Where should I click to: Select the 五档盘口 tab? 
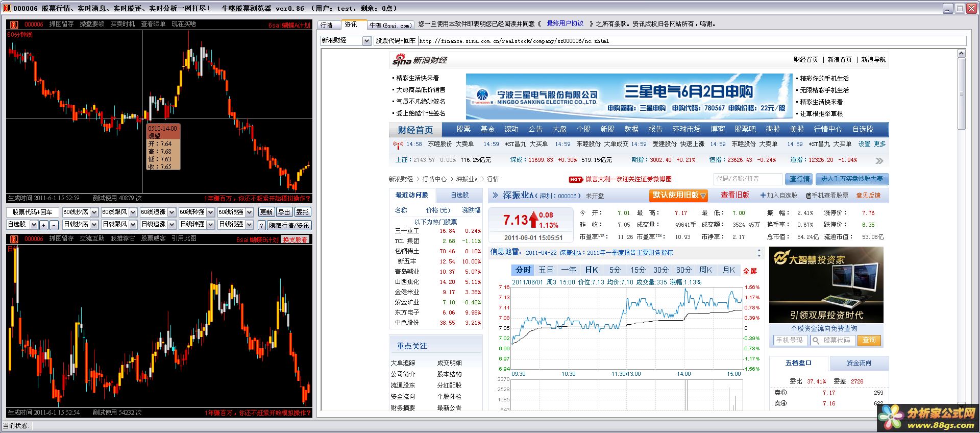798,363
